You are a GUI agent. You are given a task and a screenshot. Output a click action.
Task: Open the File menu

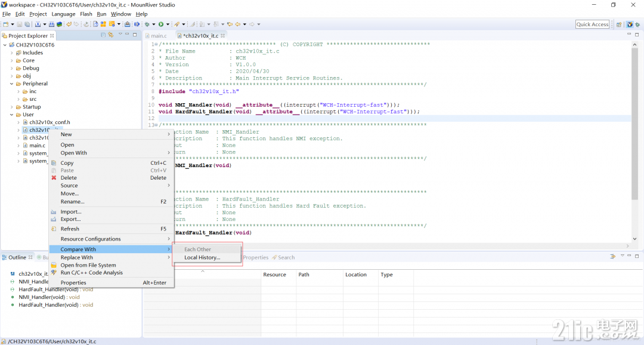click(6, 14)
